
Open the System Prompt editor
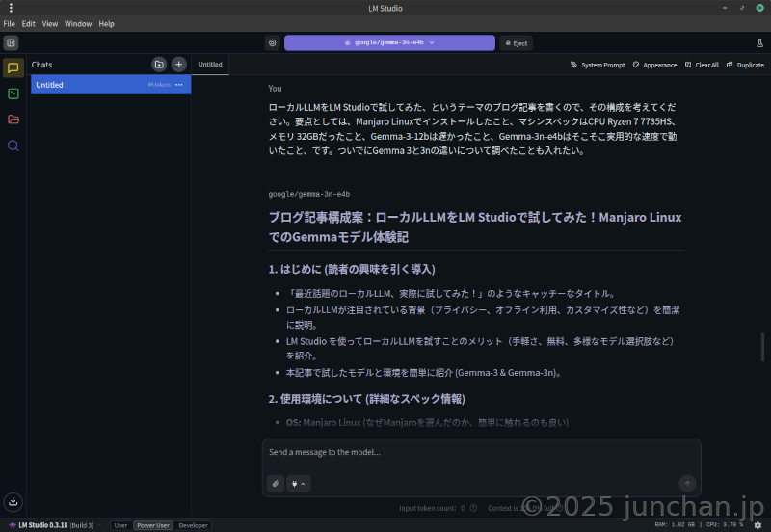click(x=598, y=65)
